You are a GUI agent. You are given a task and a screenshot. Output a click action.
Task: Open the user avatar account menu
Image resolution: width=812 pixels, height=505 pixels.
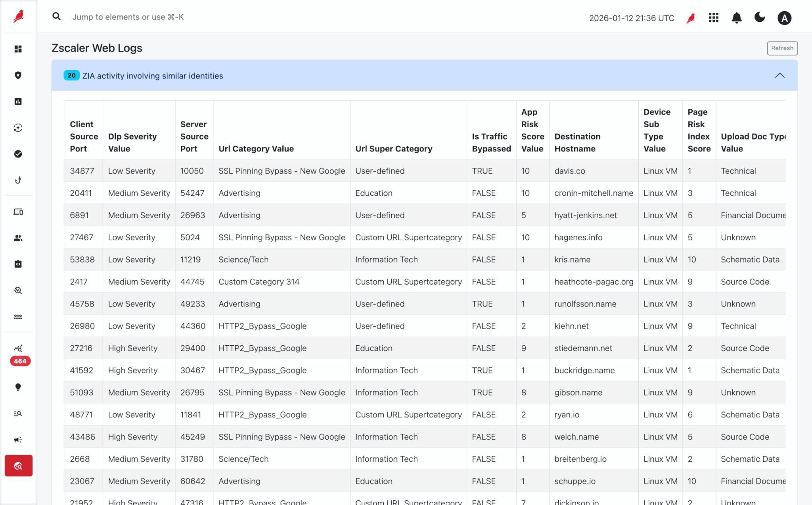point(784,18)
